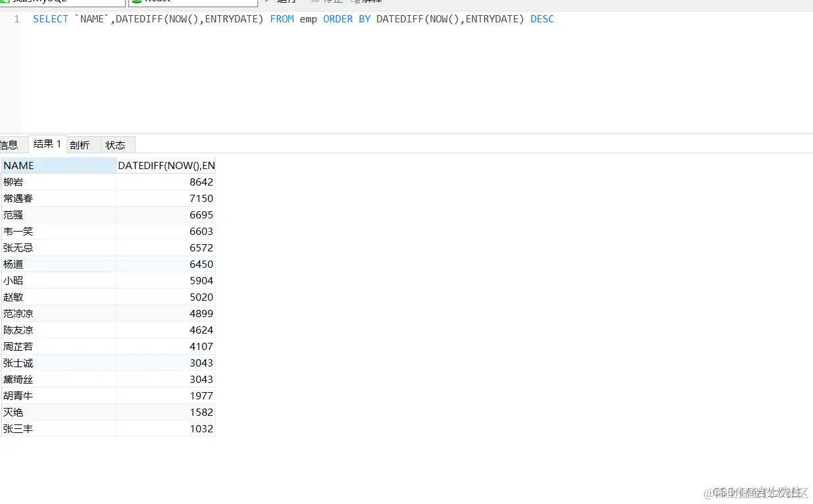Click inside the SQL query editor
Viewport: 813px width, 504px height.
point(417,72)
